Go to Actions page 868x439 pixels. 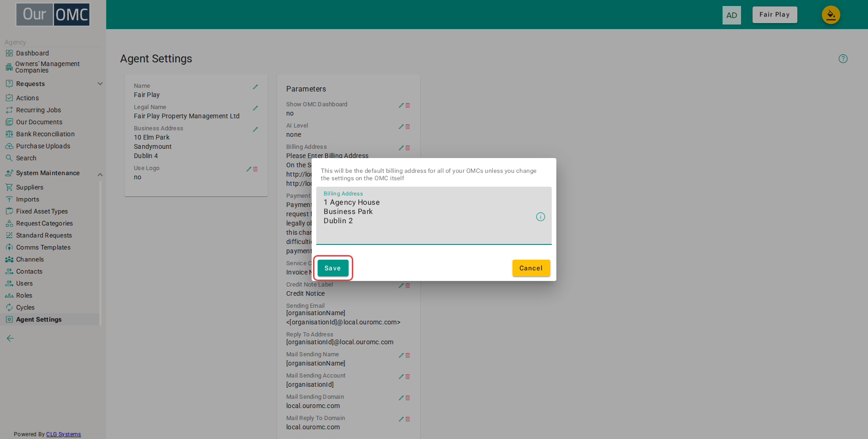coord(27,98)
